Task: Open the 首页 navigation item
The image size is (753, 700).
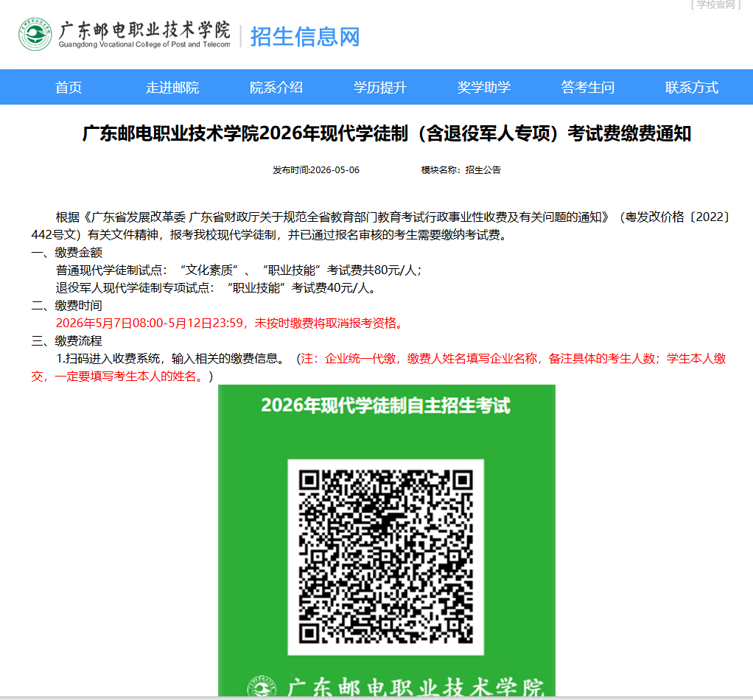Action: click(69, 88)
